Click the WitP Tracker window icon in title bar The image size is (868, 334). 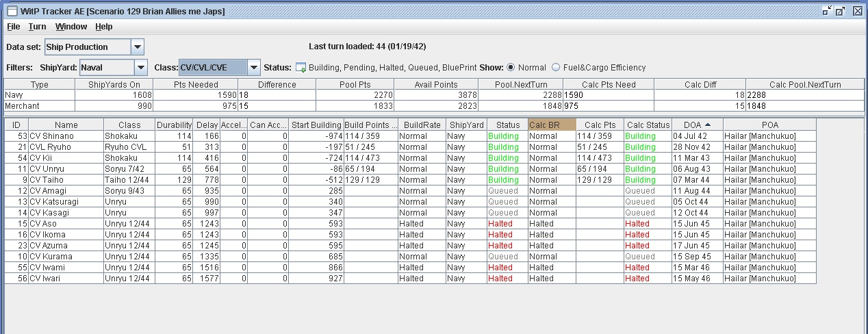click(x=12, y=11)
